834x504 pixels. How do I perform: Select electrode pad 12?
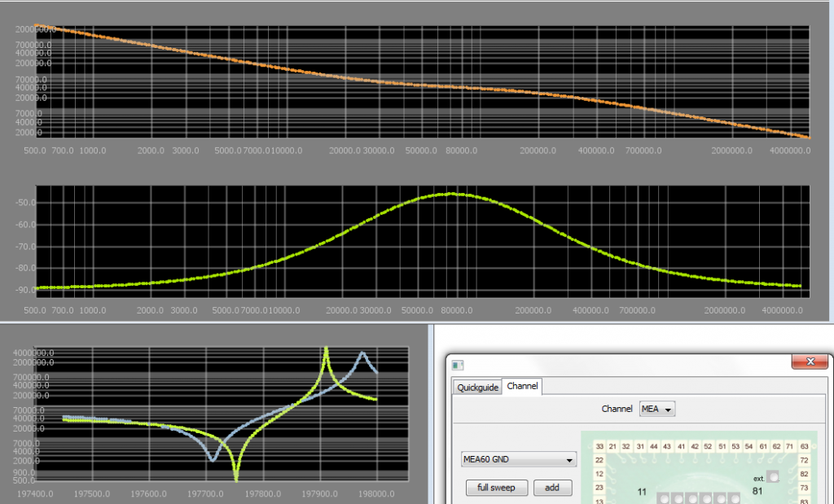599,474
